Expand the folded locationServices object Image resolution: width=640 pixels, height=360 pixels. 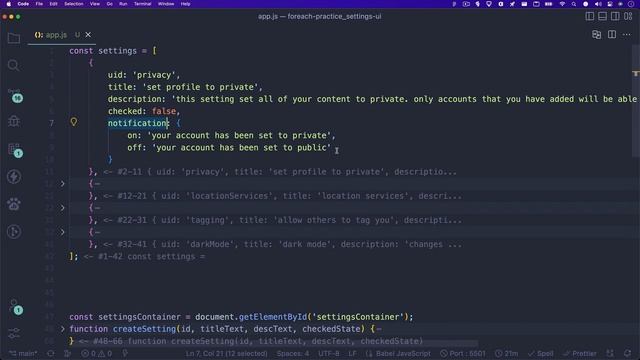click(62, 184)
